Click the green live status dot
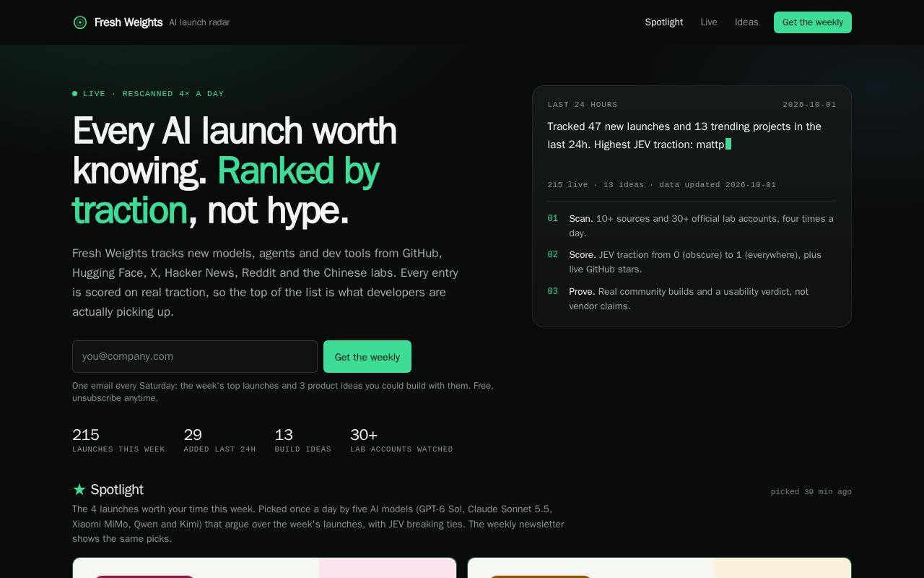Image resolution: width=924 pixels, height=578 pixels. [x=74, y=93]
